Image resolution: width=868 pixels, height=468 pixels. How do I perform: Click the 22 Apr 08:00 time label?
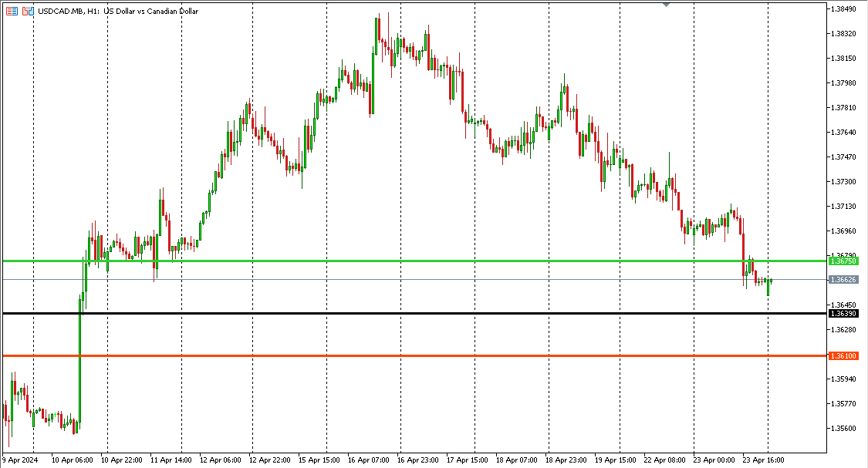[x=664, y=460]
